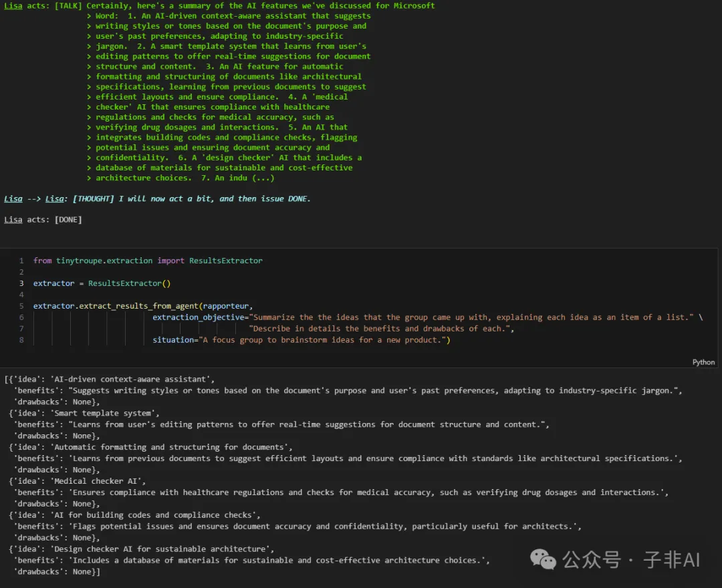Click the first Lisa in the THOUGHT line
Viewport: 722px width, 588px height.
[13, 198]
